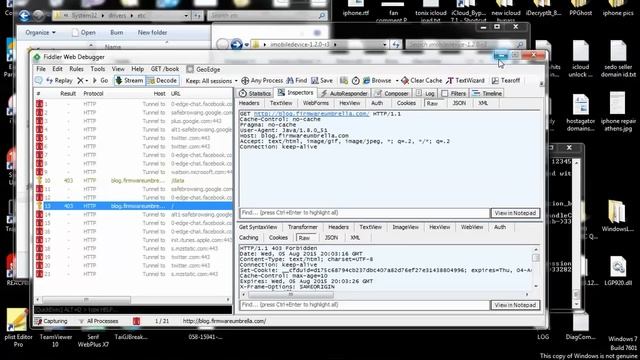Click the camera screenshot icon in toolbar

coord(344,81)
